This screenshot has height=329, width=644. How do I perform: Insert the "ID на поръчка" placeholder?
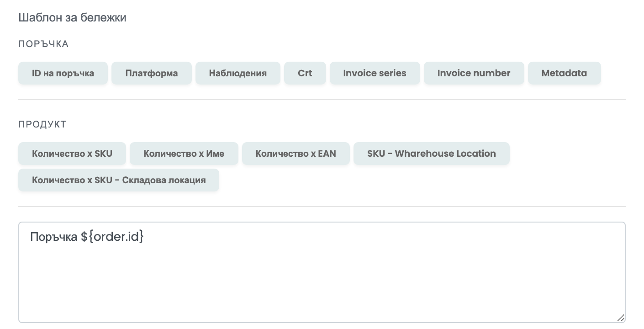click(x=63, y=73)
